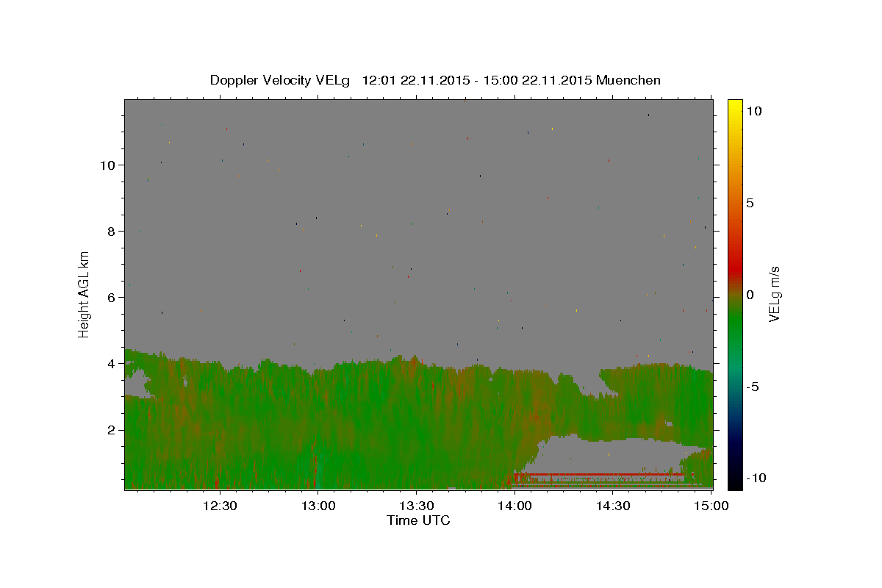Click the 12:30 time tick label
This screenshot has height=588, width=882.
click(220, 506)
